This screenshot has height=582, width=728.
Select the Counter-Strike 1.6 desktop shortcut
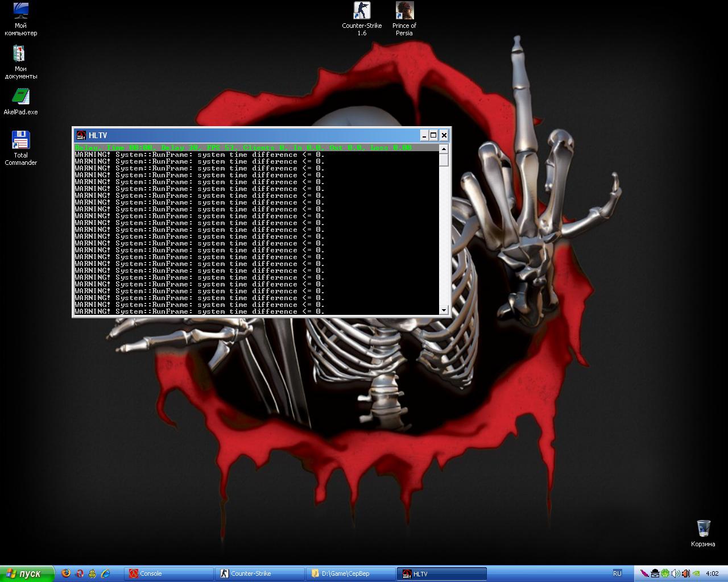[362, 19]
